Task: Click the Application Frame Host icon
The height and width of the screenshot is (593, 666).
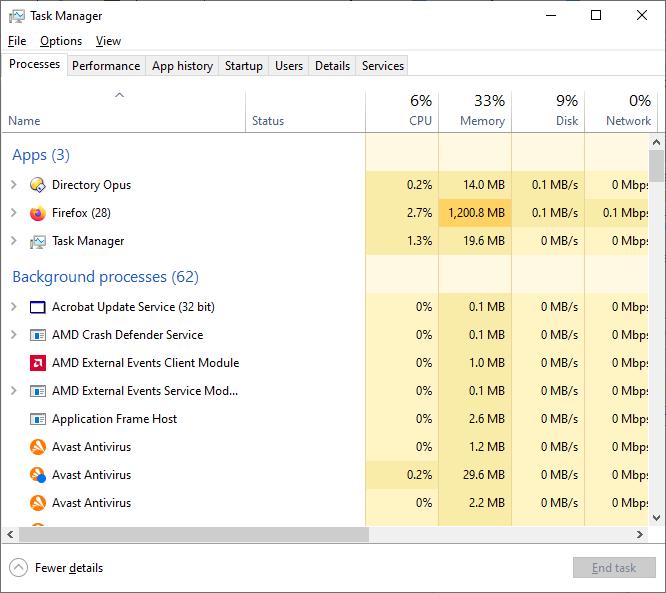Action: click(38, 419)
